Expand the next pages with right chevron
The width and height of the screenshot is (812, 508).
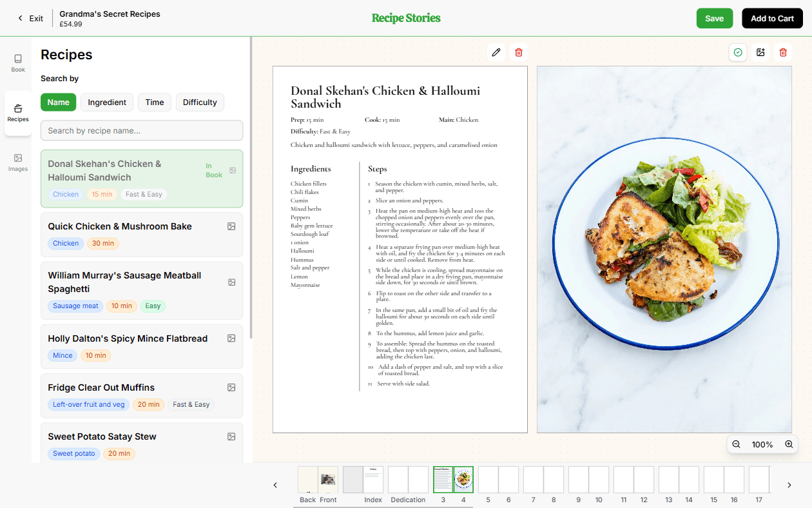[x=789, y=485]
